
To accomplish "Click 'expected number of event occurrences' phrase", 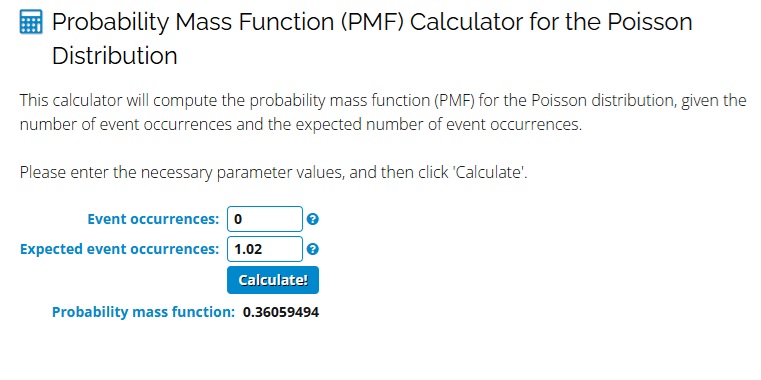I will pos(438,125).
